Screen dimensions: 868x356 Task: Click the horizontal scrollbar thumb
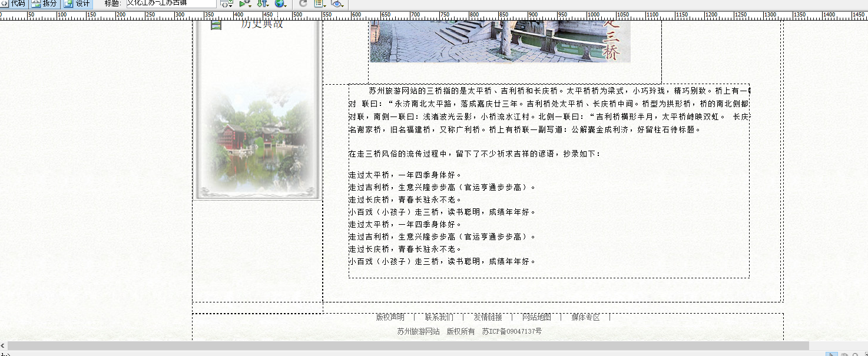click(408, 346)
